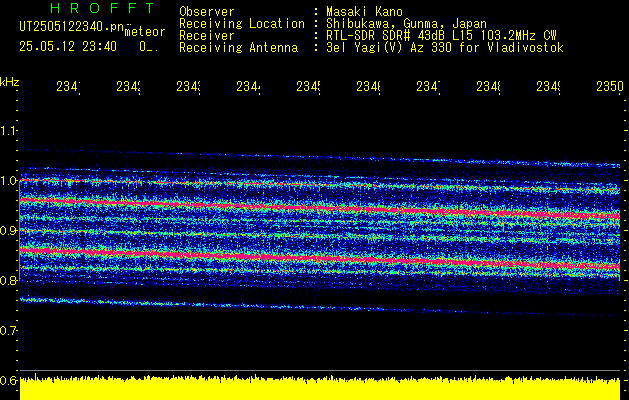Click the receiver value RTL-SDR SDR# 43dB

tap(387, 36)
